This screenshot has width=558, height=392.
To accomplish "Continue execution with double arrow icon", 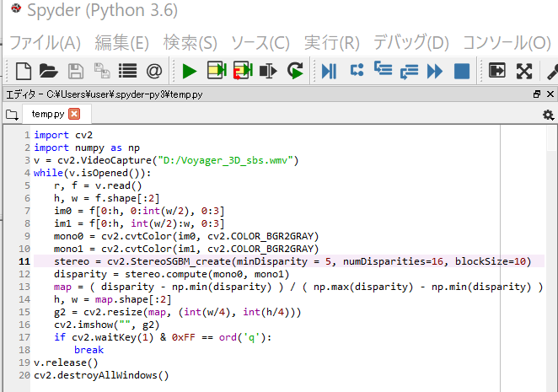I will [435, 71].
